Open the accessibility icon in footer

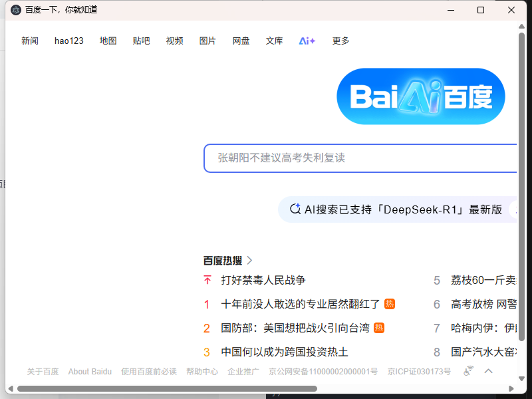click(x=468, y=371)
